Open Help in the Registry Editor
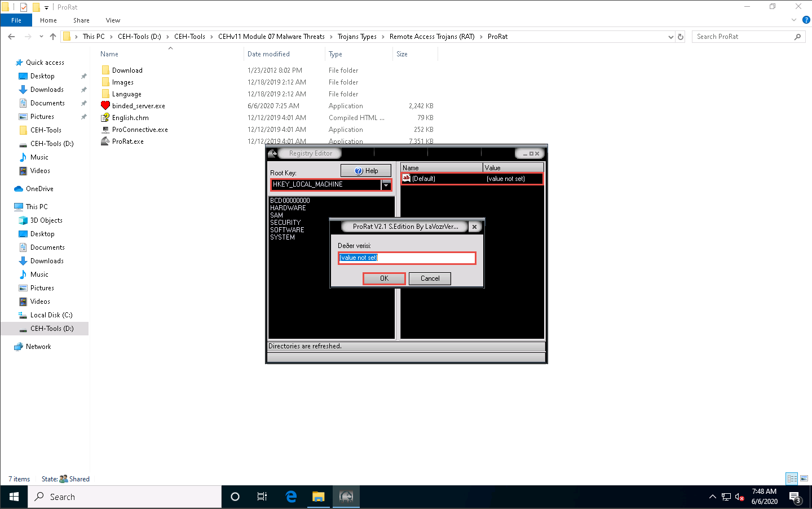This screenshot has width=812, height=509. click(x=366, y=171)
